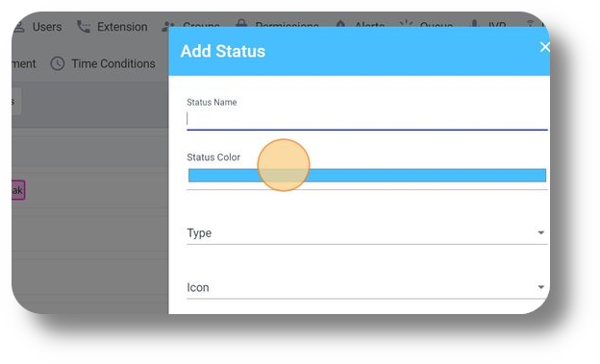600x364 pixels.
Task: Open the Icon dropdown field
Action: click(x=367, y=287)
